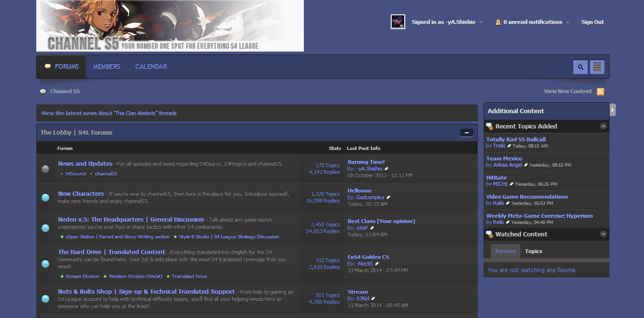Open the S4Source subforum
Image resolution: width=644 pixels, height=318 pixels.
[x=75, y=174]
